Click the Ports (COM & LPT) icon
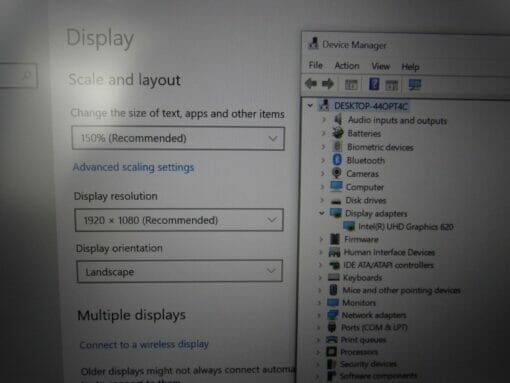 tap(332, 327)
